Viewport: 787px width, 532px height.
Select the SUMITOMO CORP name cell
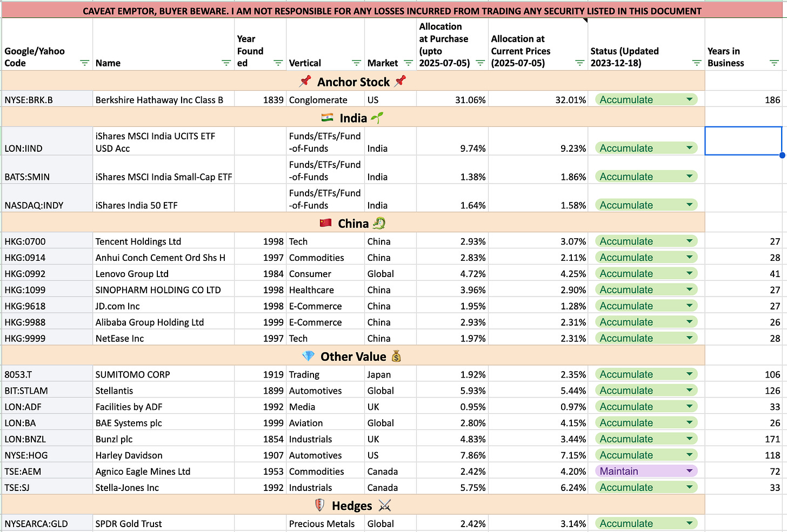[164, 374]
